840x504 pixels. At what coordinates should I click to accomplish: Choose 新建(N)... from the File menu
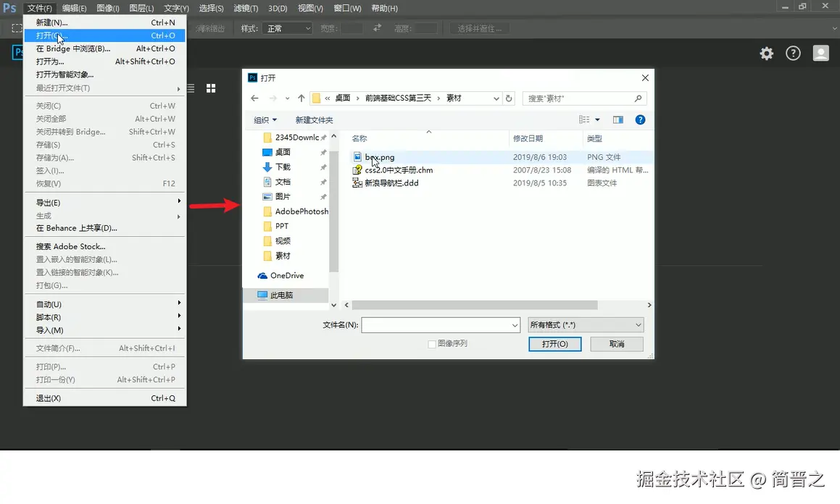104,22
